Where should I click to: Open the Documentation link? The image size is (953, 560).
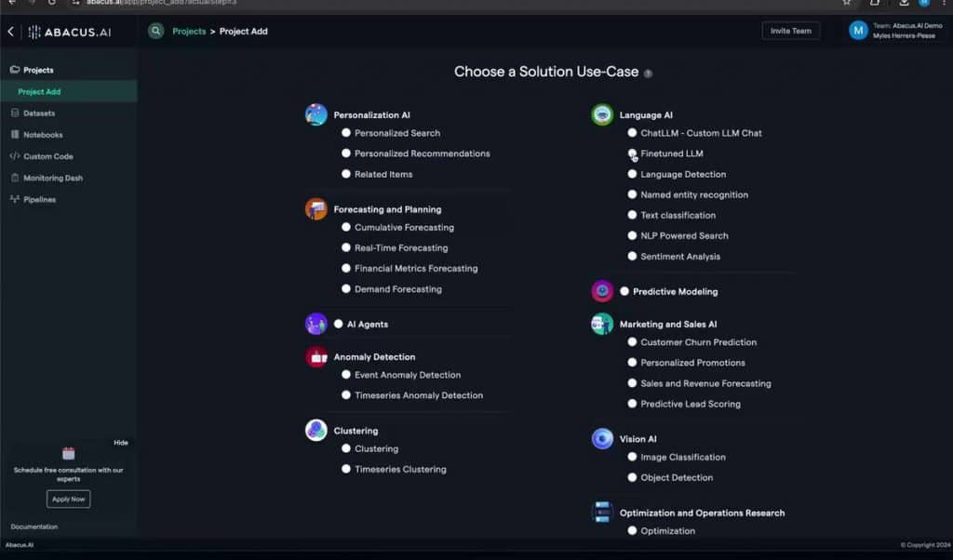[x=34, y=527]
